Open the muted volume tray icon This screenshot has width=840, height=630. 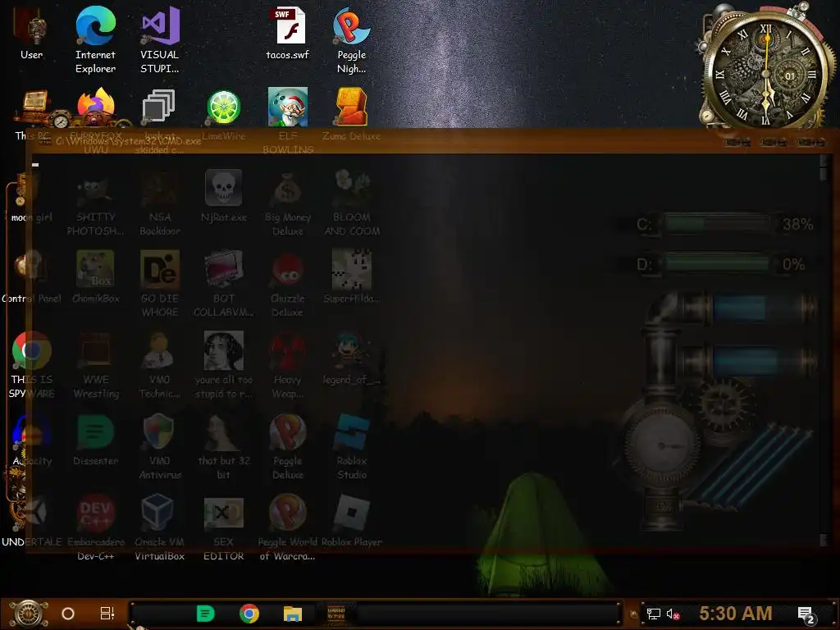tap(673, 614)
